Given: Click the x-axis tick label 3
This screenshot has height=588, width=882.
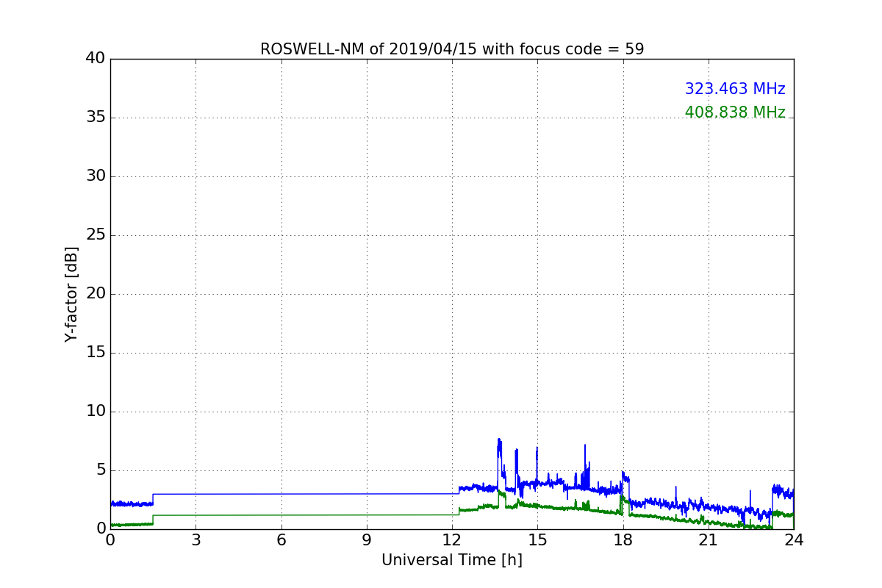Looking at the screenshot, I should tap(196, 540).
